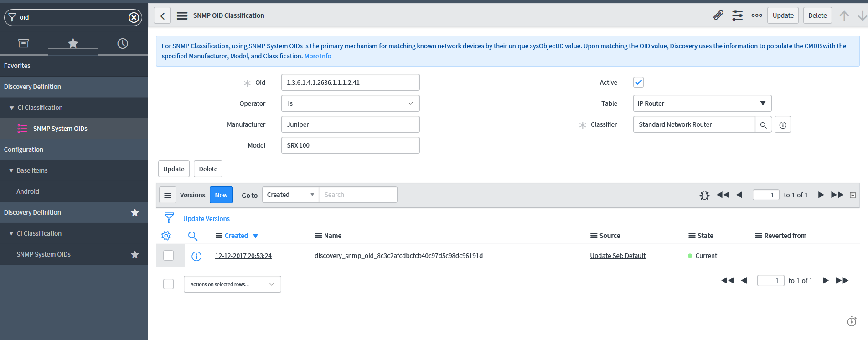
Task: Open the All Applications tab
Action: click(x=23, y=43)
